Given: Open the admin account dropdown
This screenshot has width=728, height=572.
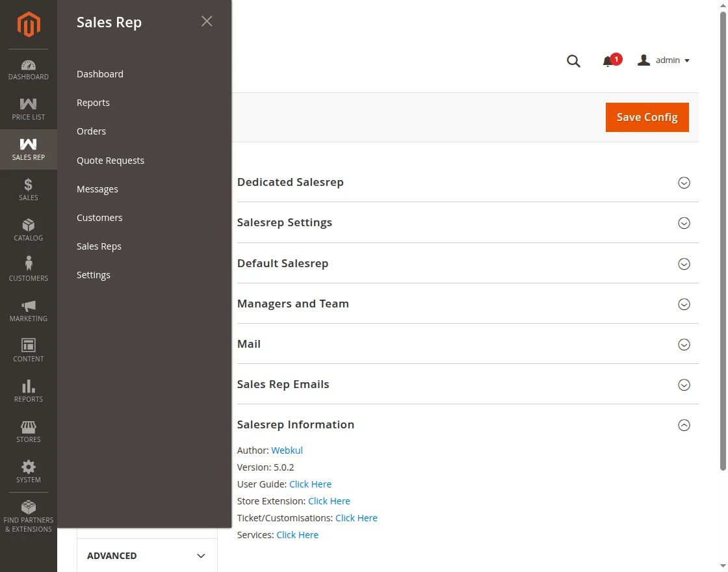Looking at the screenshot, I should pyautogui.click(x=664, y=60).
